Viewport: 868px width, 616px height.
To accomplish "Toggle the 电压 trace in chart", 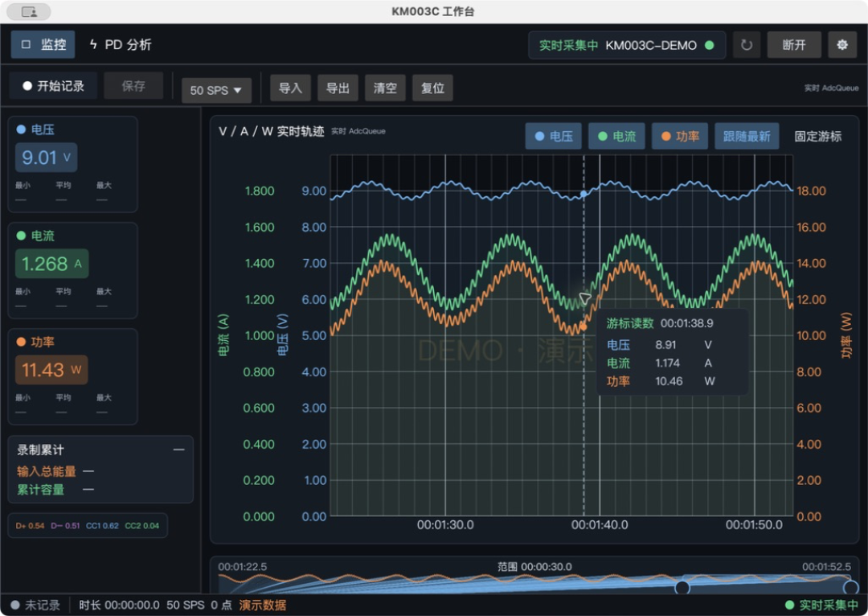I will click(x=554, y=136).
